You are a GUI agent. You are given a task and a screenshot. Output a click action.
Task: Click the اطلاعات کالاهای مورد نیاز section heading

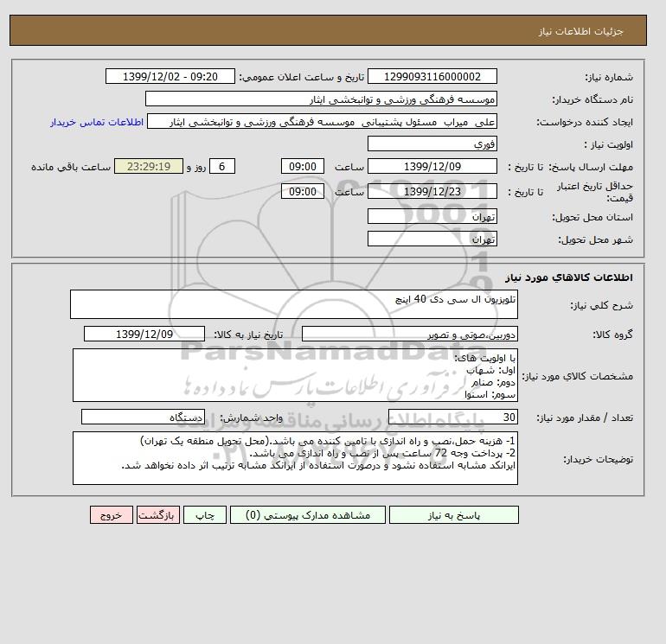[x=569, y=277]
